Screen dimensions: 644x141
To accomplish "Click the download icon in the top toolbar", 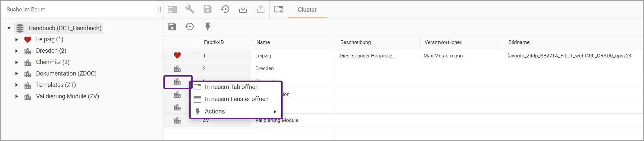I will pyautogui.click(x=243, y=9).
